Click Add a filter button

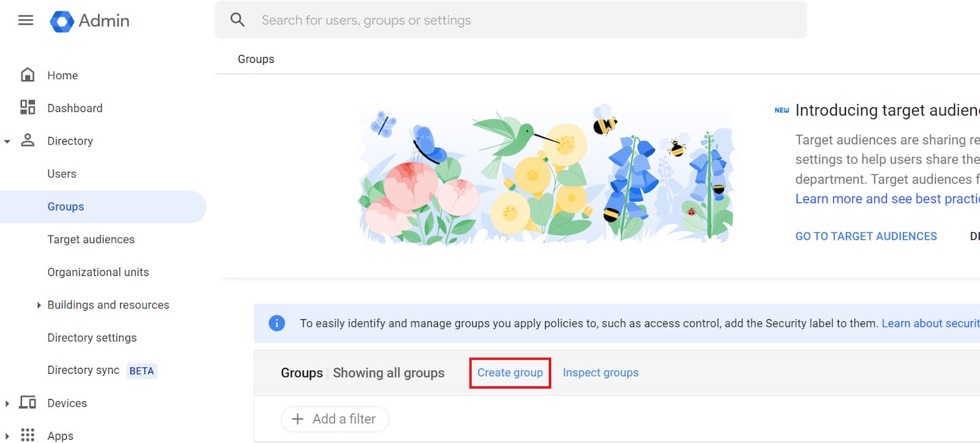pos(334,419)
